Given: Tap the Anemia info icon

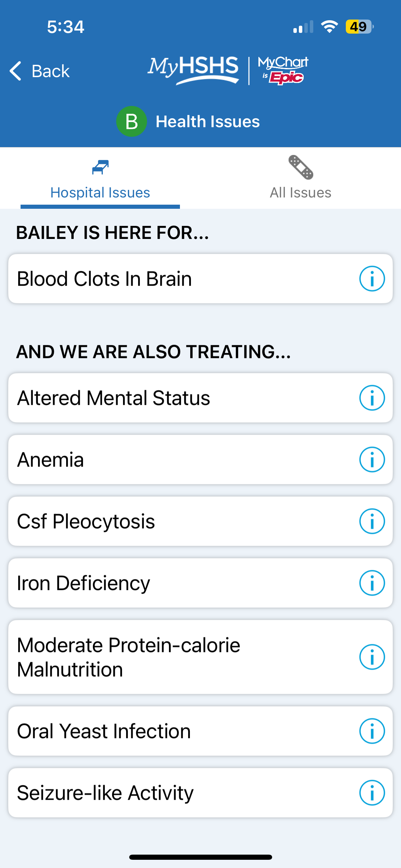Looking at the screenshot, I should click(372, 460).
